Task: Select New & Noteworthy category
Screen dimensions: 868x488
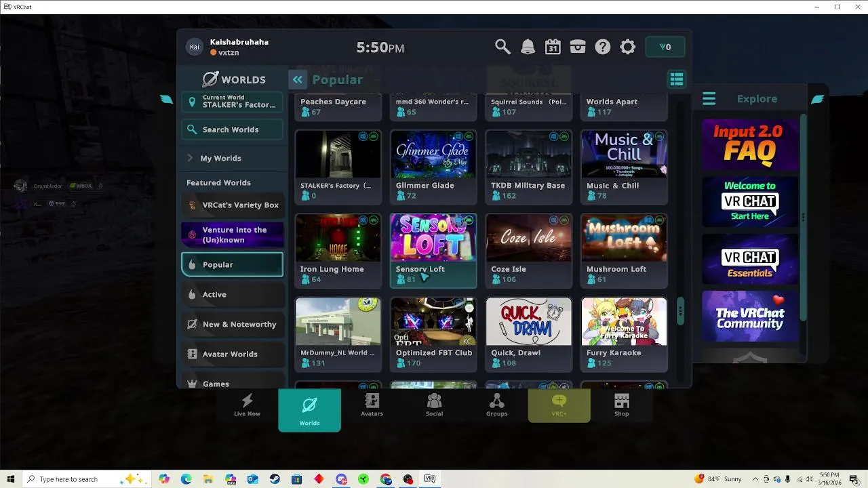Action: [x=233, y=324]
